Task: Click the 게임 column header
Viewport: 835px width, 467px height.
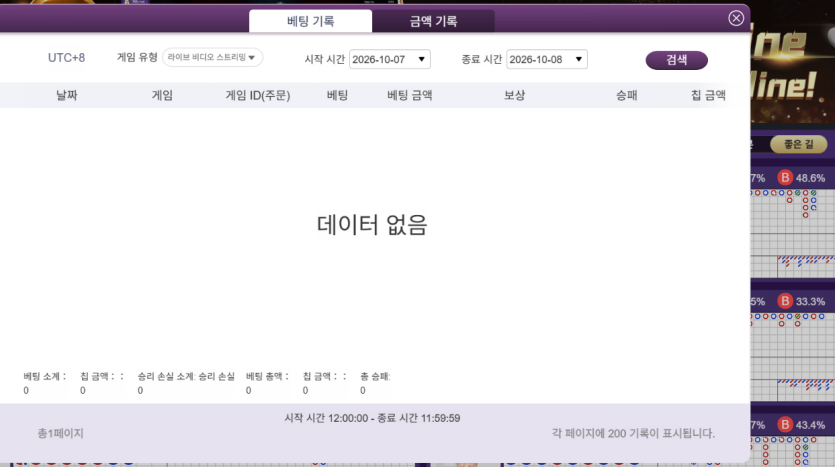Action: pyautogui.click(x=162, y=95)
